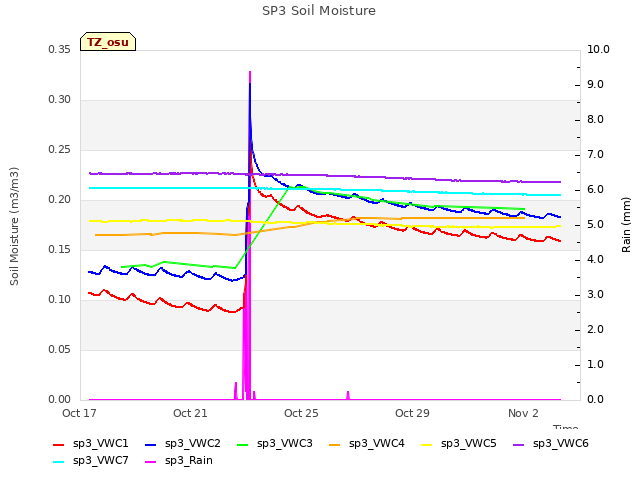The height and width of the screenshot is (480, 640).
Task: Toggle sp3_VWC3 series in the legend
Action: point(275,444)
